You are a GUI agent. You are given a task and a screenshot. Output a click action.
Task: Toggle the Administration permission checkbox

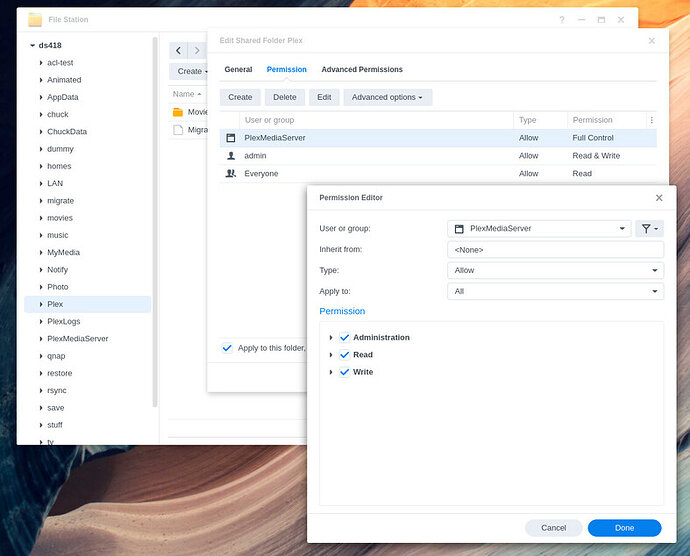(345, 338)
